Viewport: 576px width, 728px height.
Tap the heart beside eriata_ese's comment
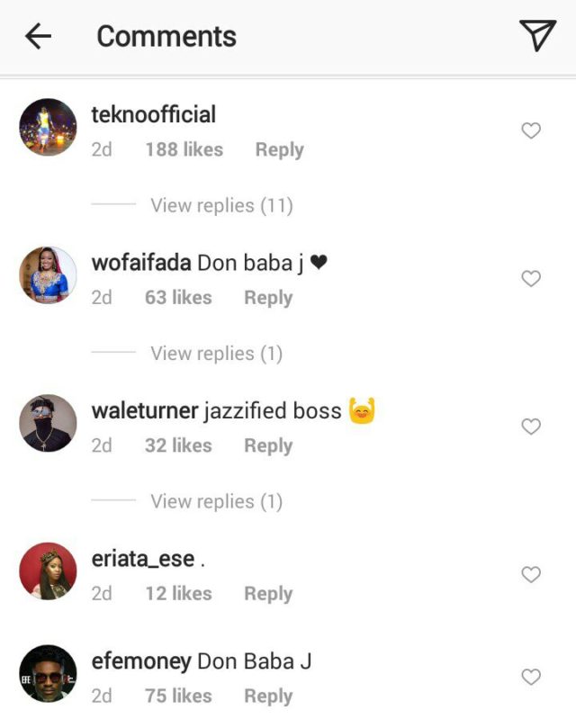[x=531, y=574]
